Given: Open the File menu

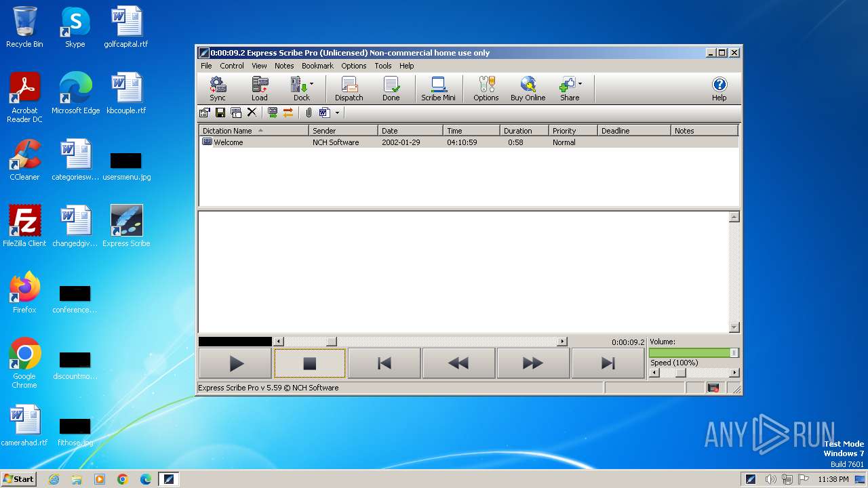Looking at the screenshot, I should tap(206, 66).
